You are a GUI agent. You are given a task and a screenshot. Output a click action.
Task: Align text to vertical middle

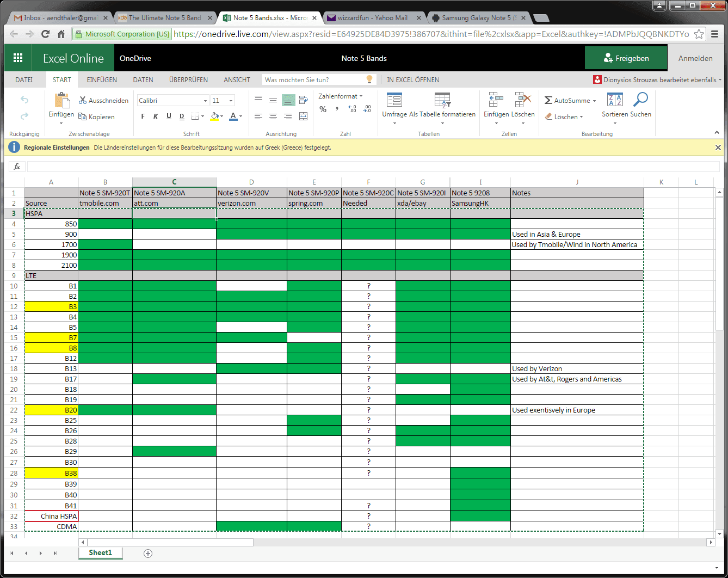tap(273, 100)
